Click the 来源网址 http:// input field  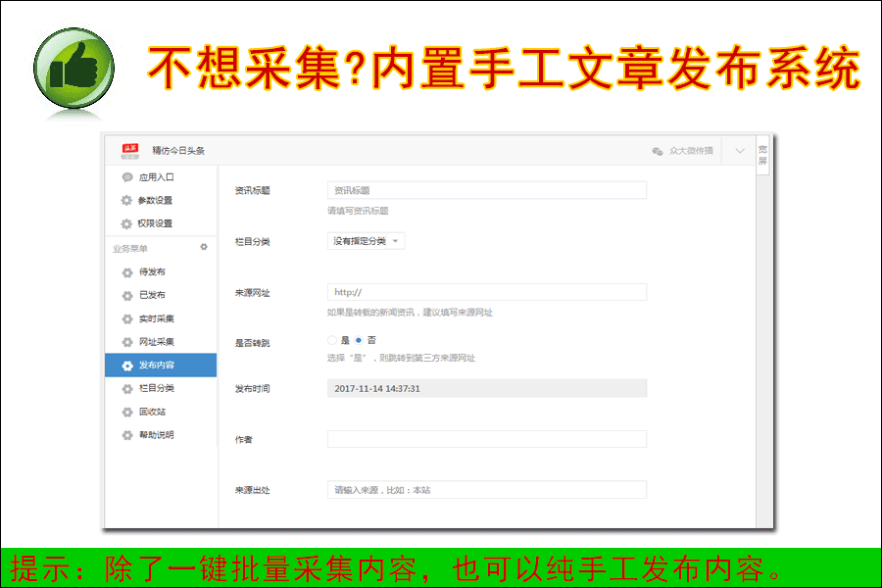[x=486, y=292]
